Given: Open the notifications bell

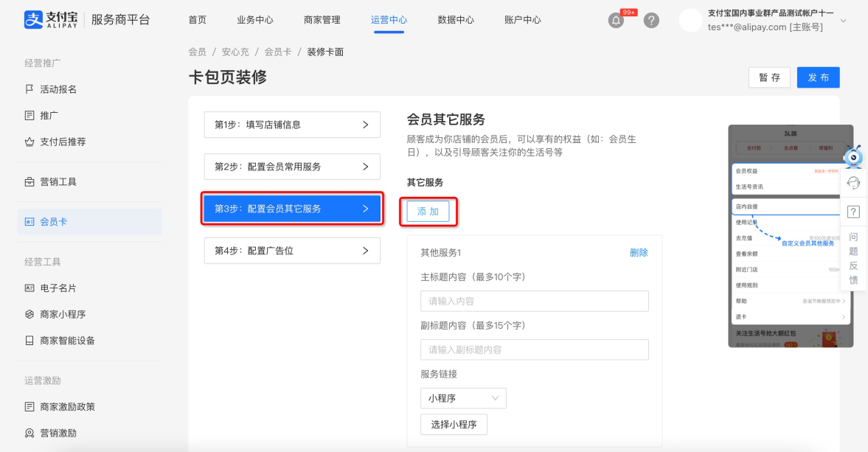Looking at the screenshot, I should (x=616, y=21).
